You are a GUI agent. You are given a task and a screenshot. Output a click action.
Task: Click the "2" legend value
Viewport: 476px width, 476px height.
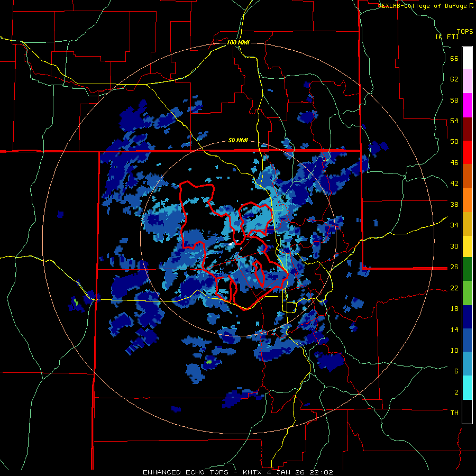point(456,392)
